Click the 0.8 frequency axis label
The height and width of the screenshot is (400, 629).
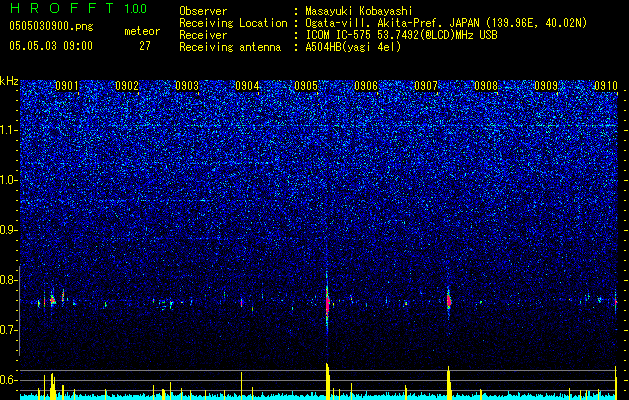(8, 280)
